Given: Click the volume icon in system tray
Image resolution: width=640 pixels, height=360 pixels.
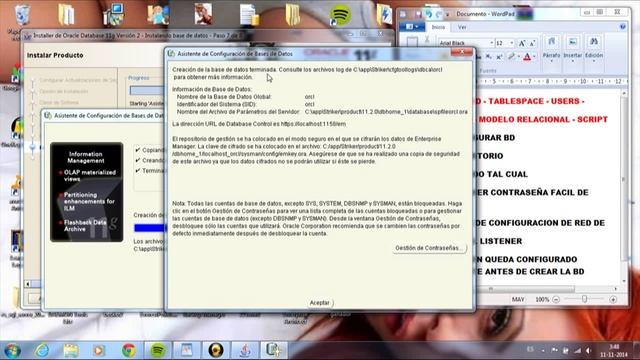Looking at the screenshot, I should [589, 350].
